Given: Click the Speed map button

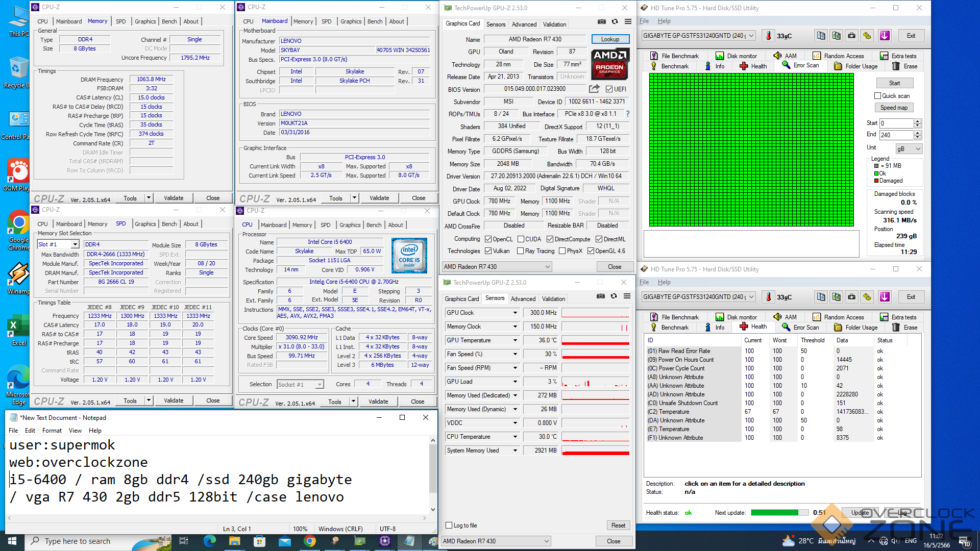Looking at the screenshot, I should (x=894, y=108).
